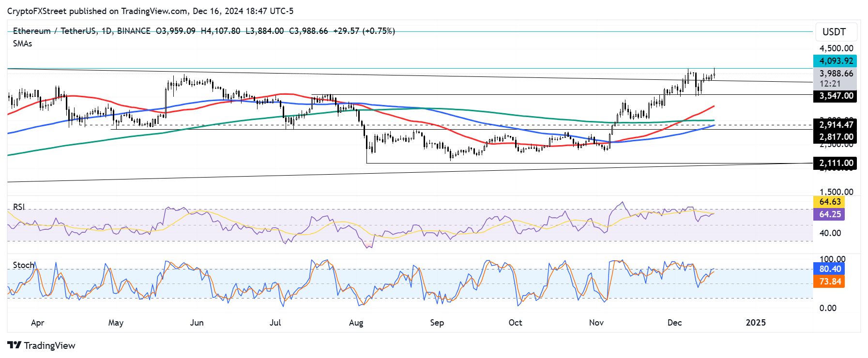
Task: Click the 2,817.00 price level label
Action: [835, 137]
